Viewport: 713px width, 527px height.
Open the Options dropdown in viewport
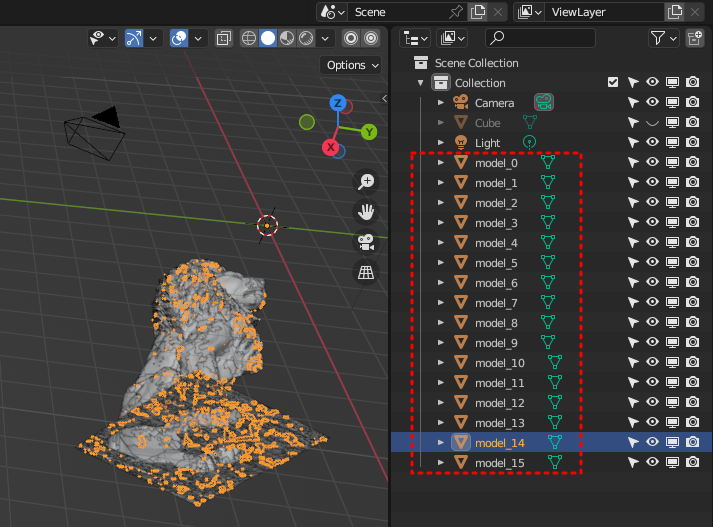[353, 65]
